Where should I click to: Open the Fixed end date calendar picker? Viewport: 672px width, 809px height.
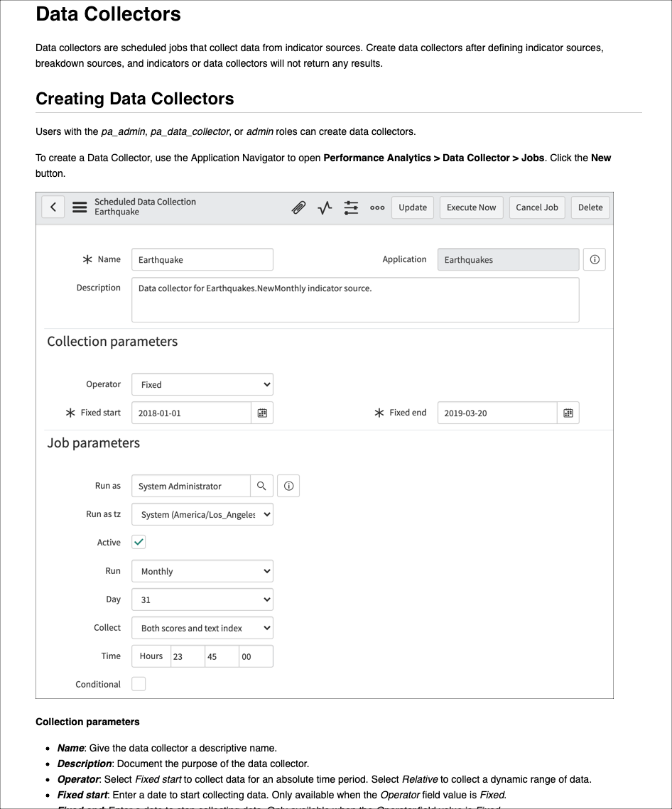pyautogui.click(x=568, y=413)
